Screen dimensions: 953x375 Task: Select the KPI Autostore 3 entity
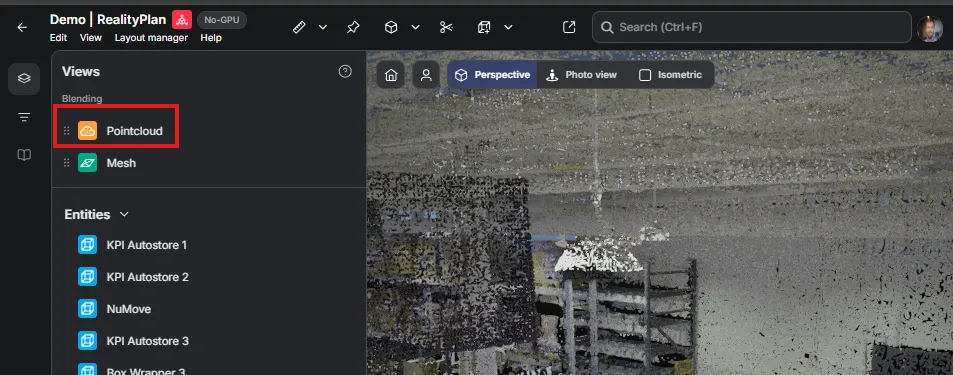click(x=148, y=340)
